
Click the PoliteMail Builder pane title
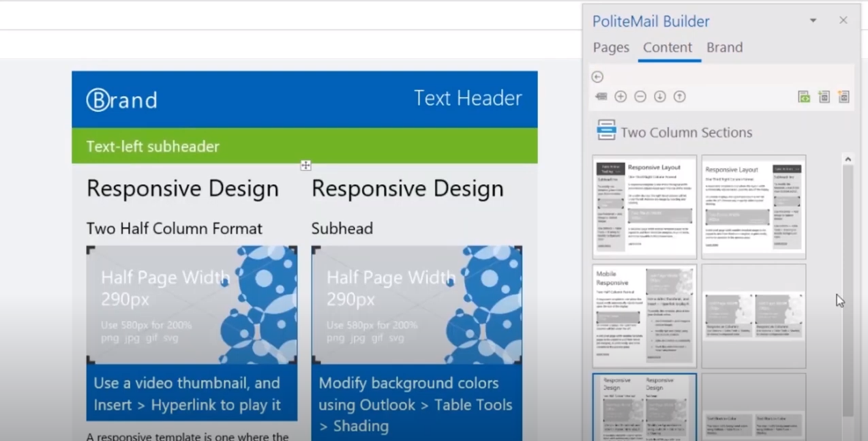[651, 21]
